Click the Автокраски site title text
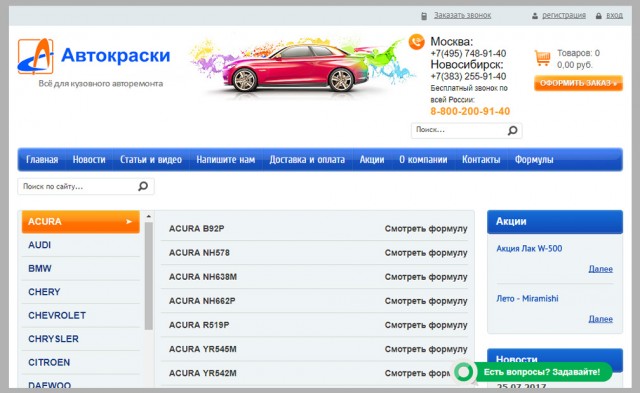640x393 pixels. tap(116, 56)
